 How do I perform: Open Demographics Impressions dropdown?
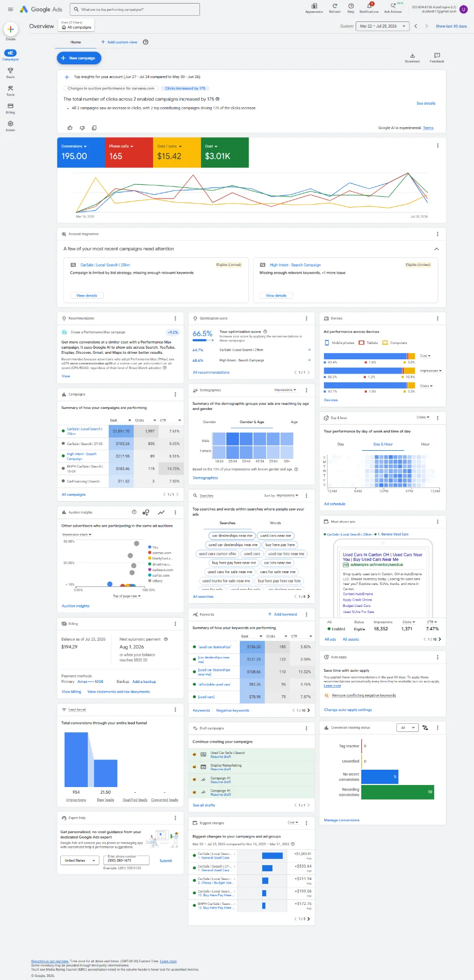click(285, 390)
